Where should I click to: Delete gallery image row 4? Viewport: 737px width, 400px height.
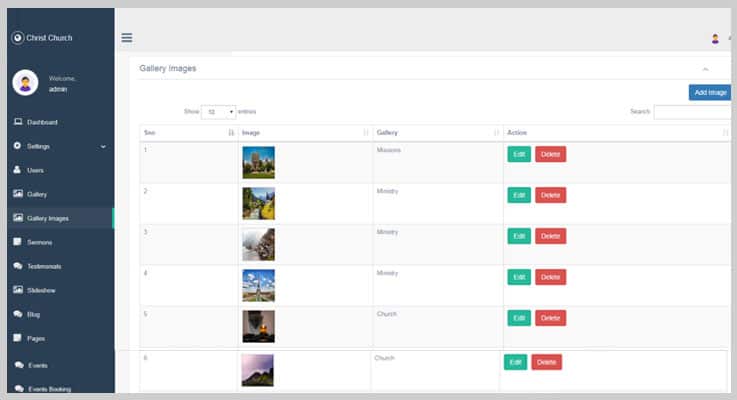coord(550,277)
